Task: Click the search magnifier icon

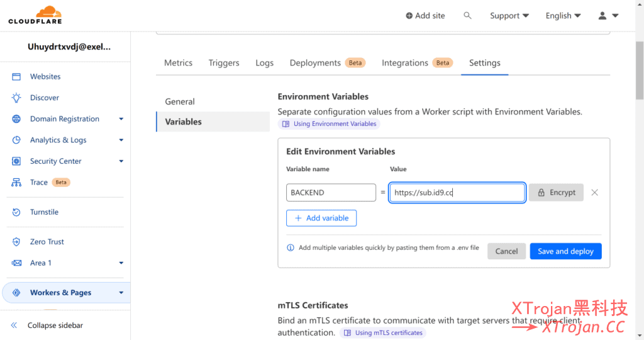Action: 467,16
